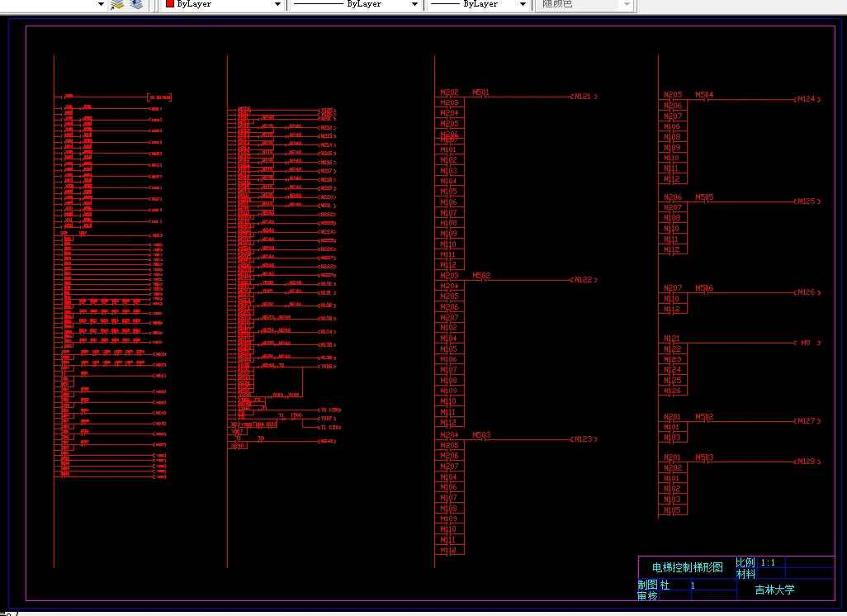Select the M121 output coil

point(584,96)
